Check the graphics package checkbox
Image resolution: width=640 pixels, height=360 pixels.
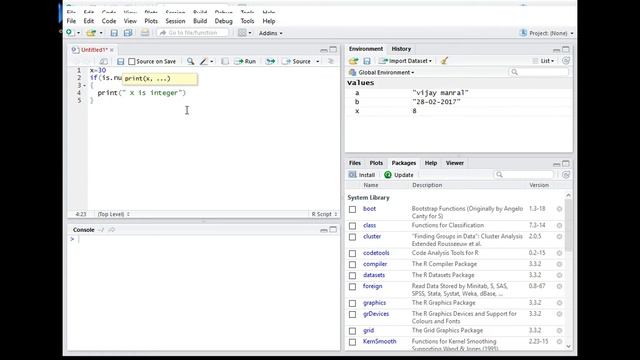(352, 303)
